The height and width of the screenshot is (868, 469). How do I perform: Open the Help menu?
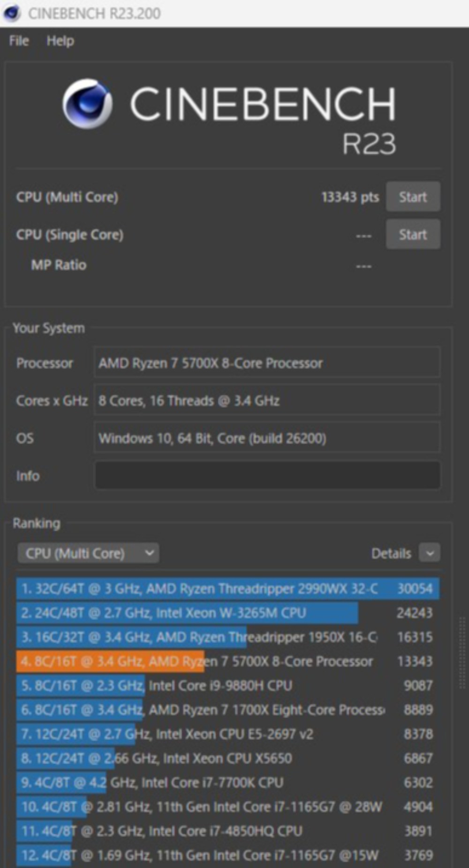[60, 41]
